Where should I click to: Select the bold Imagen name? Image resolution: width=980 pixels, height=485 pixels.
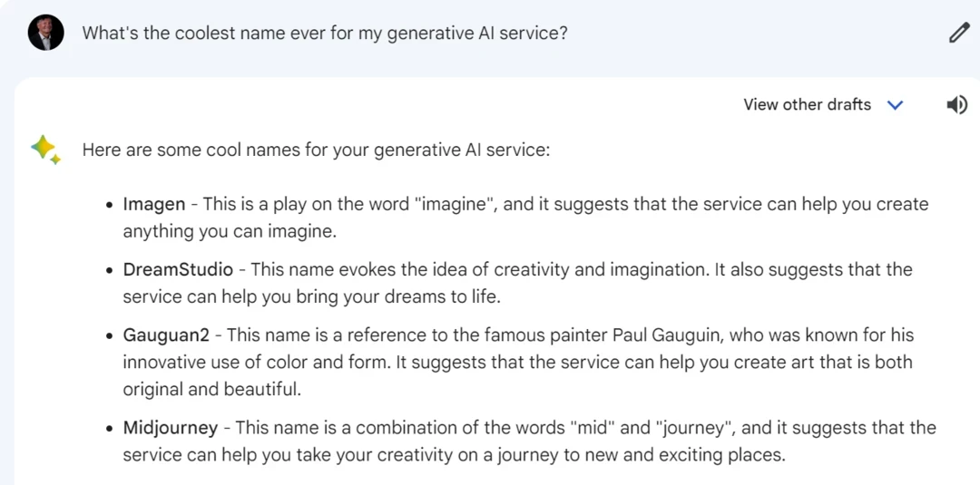pyautogui.click(x=154, y=204)
